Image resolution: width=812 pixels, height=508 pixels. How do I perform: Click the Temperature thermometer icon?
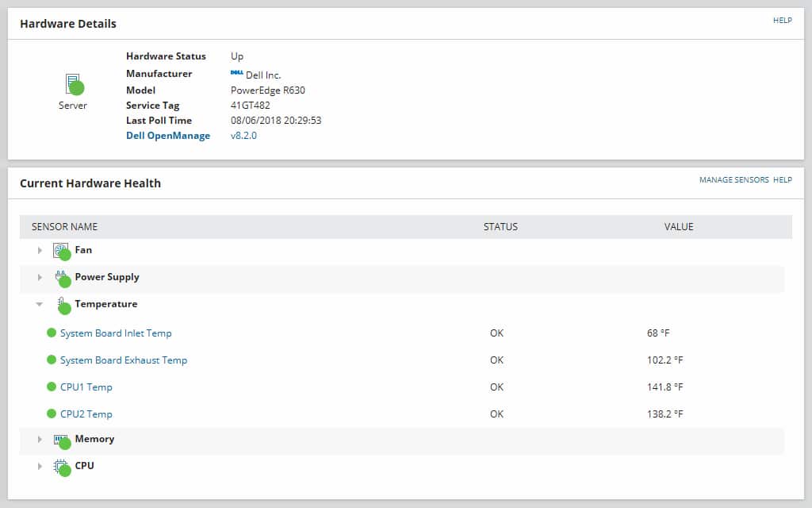click(63, 302)
